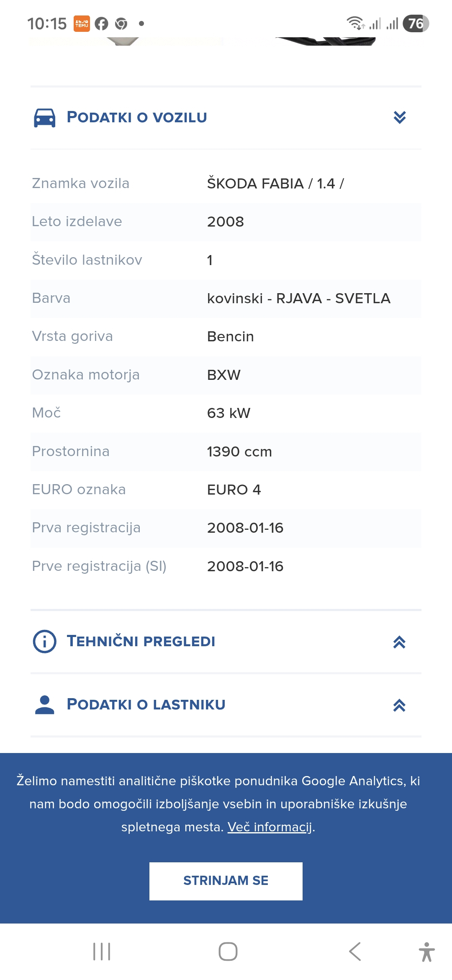Tap the Tehnični pregledi heading

(141, 641)
